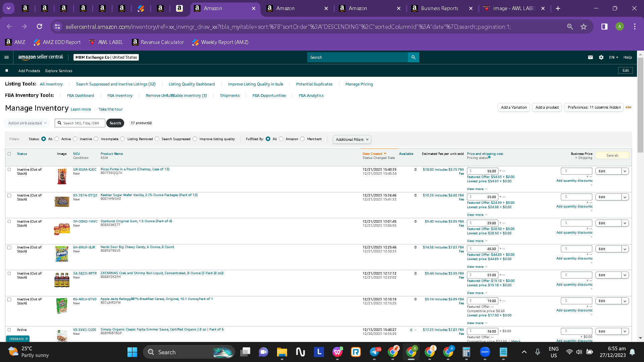The width and height of the screenshot is (644, 362).
Task: Open Search Suppressed and Inactive Listings link
Action: point(116,84)
